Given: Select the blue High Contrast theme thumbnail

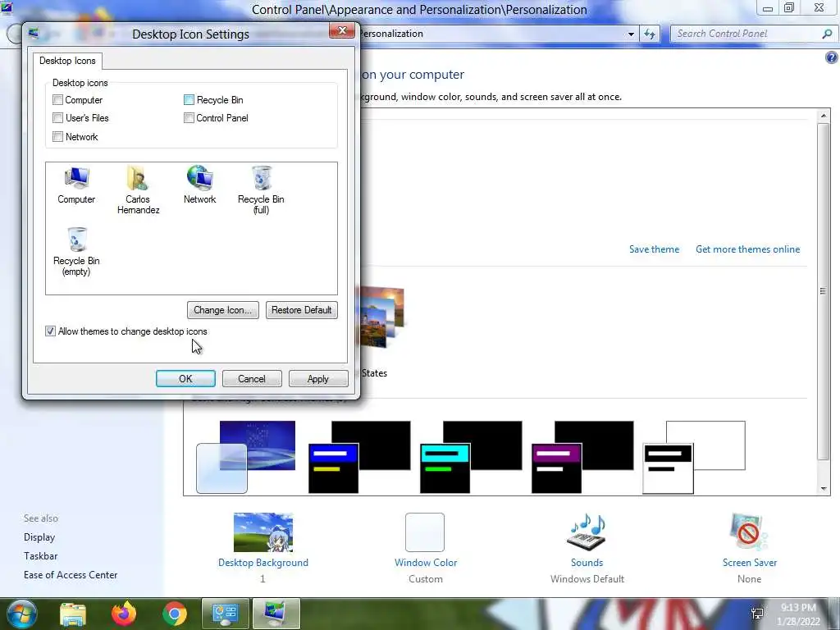Looking at the screenshot, I should (359, 457).
